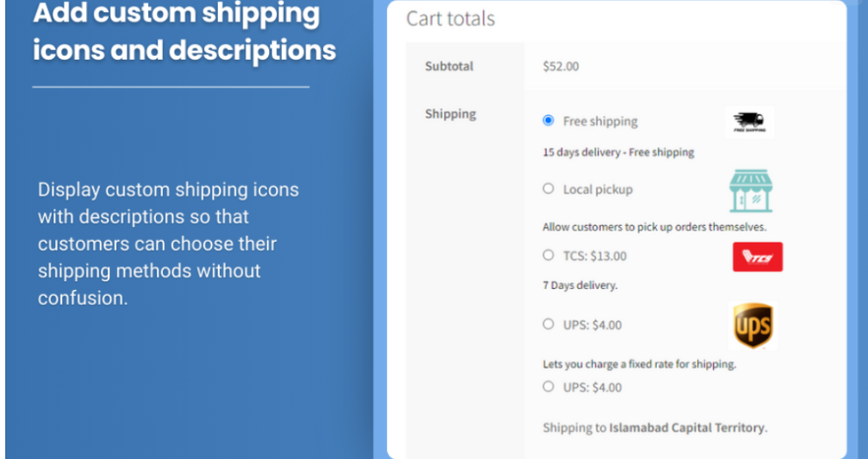The height and width of the screenshot is (459, 868).
Task: Click the Local pickup option label
Action: coord(598,190)
